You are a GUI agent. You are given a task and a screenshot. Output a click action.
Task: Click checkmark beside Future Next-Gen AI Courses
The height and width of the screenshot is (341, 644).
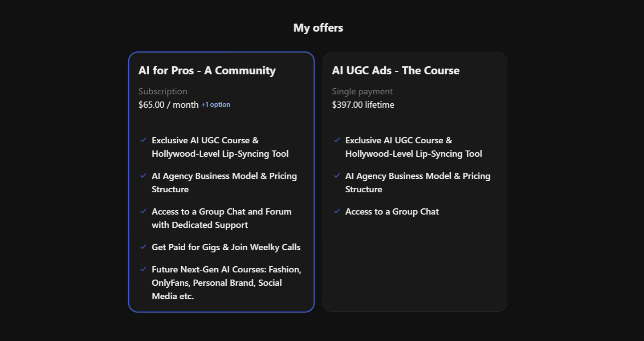pyautogui.click(x=143, y=269)
